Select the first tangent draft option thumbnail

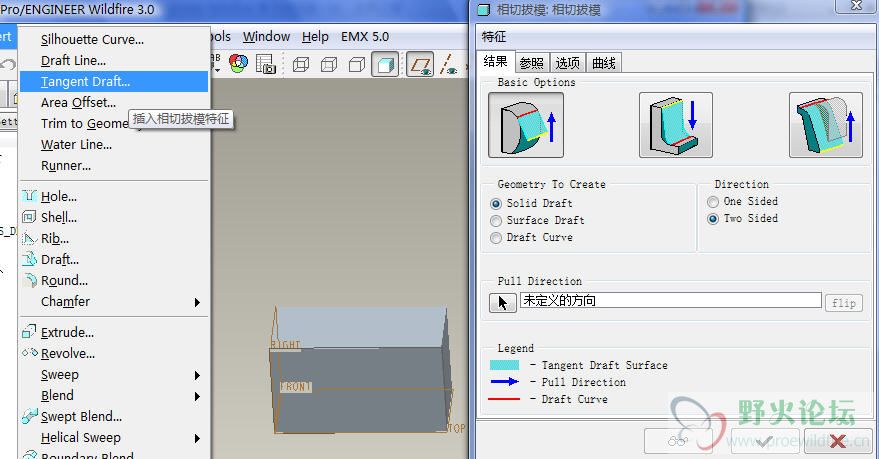click(526, 125)
